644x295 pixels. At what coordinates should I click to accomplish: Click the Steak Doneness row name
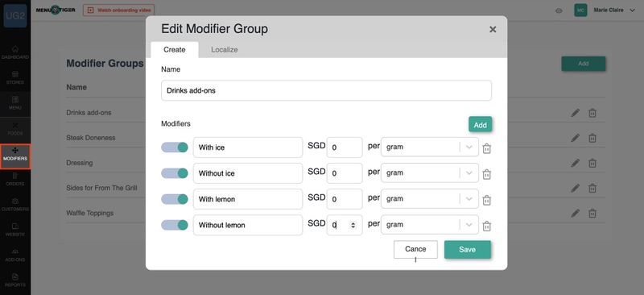[91, 138]
